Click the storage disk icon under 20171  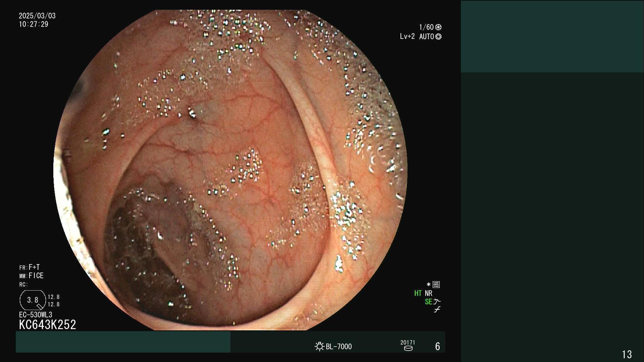tap(408, 348)
